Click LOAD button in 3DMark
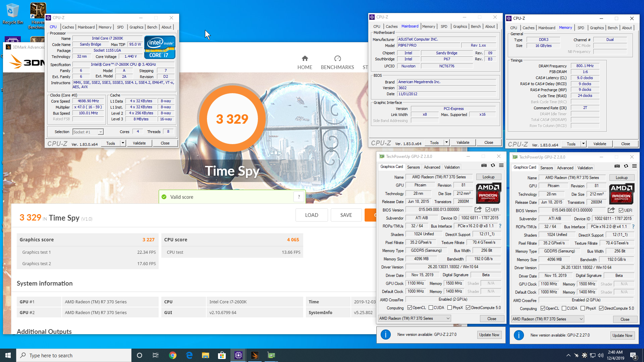 (x=312, y=215)
